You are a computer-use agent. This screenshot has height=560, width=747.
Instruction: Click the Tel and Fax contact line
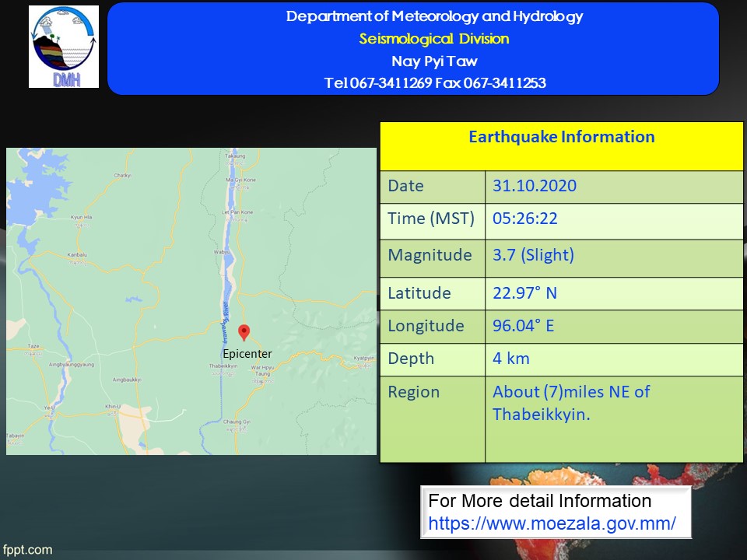(x=434, y=83)
